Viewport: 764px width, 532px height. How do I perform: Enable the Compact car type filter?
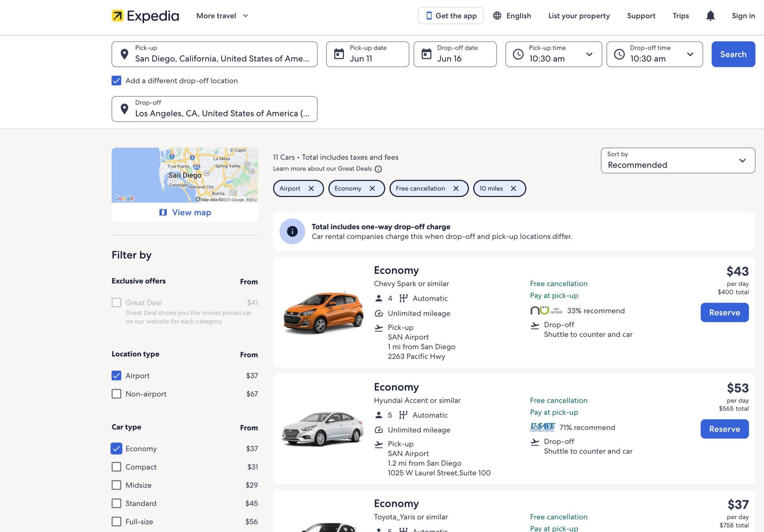click(116, 466)
